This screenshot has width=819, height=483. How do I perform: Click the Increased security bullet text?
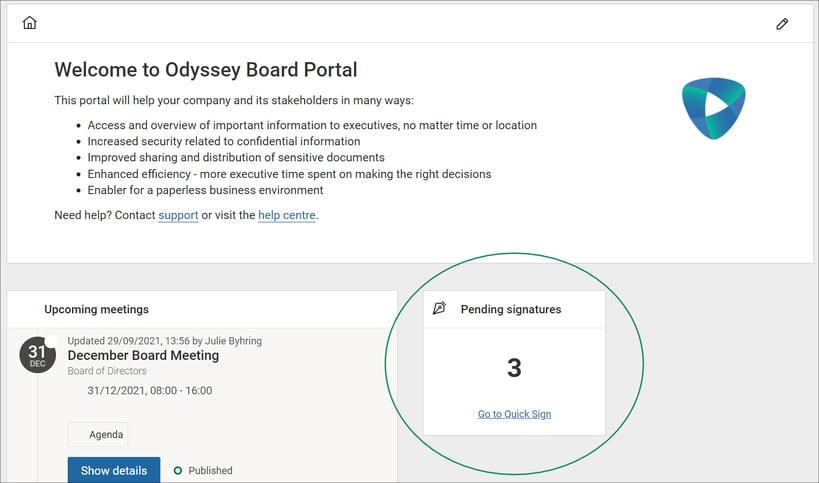tap(224, 142)
